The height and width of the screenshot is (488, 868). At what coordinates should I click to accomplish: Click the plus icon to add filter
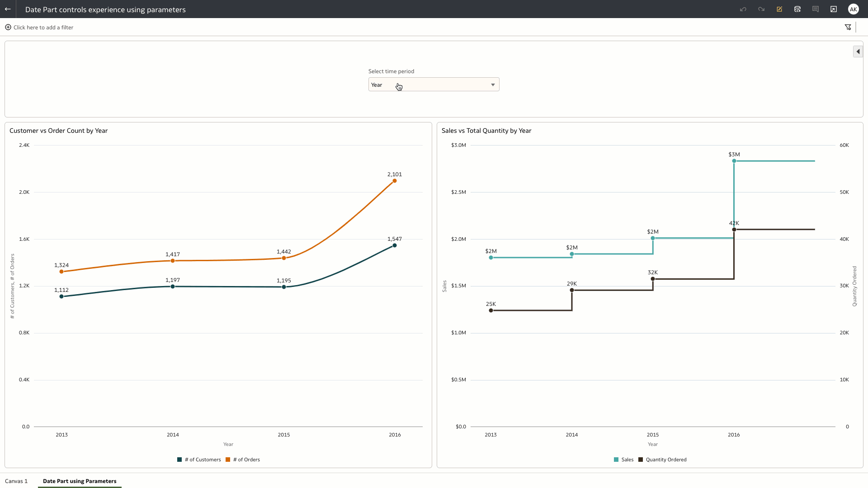8,28
